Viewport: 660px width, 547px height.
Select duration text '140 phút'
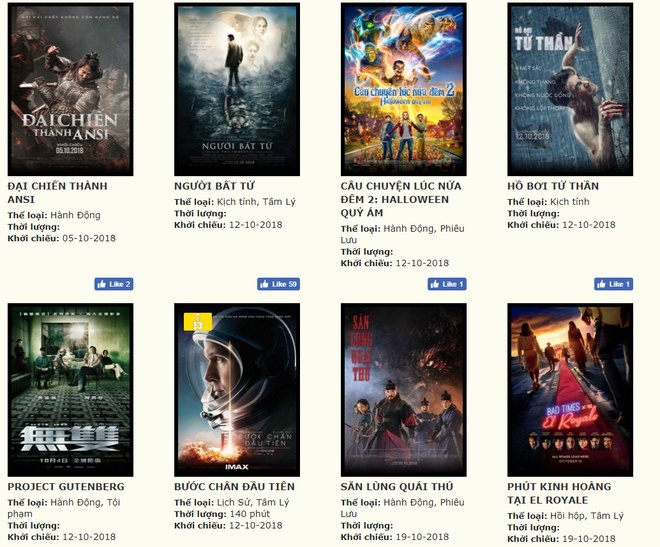pos(250,514)
